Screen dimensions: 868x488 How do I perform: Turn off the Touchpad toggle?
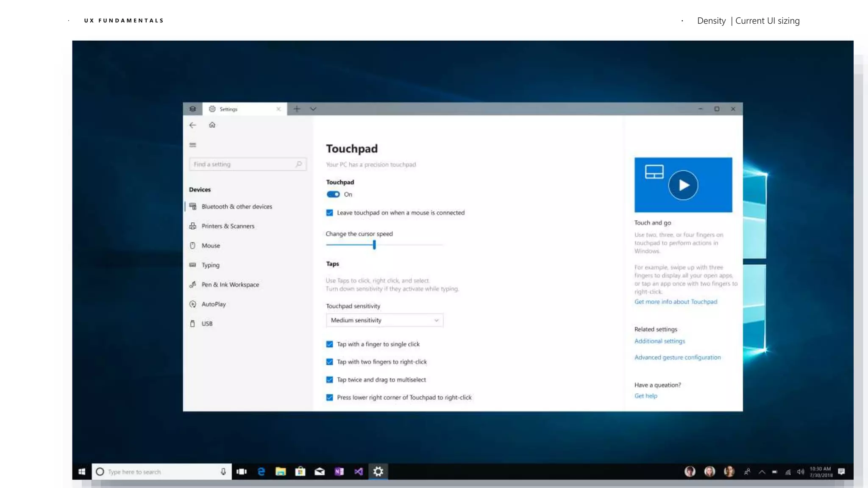333,194
